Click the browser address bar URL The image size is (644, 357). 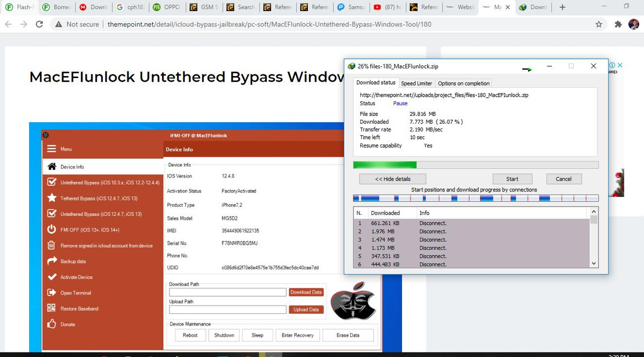pyautogui.click(x=269, y=24)
